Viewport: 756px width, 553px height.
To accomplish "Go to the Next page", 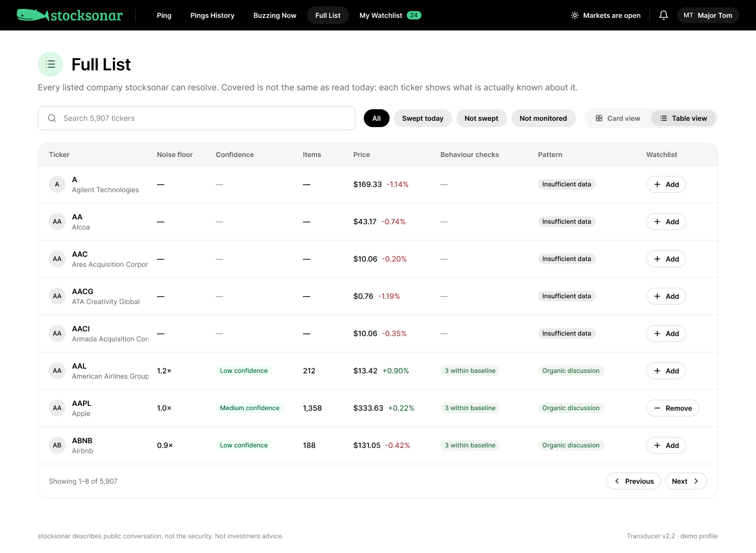I will pos(686,481).
